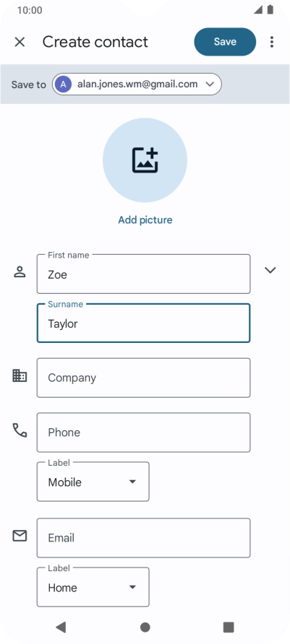Select the Email input field
The height and width of the screenshot is (644, 290).
coord(144,538)
